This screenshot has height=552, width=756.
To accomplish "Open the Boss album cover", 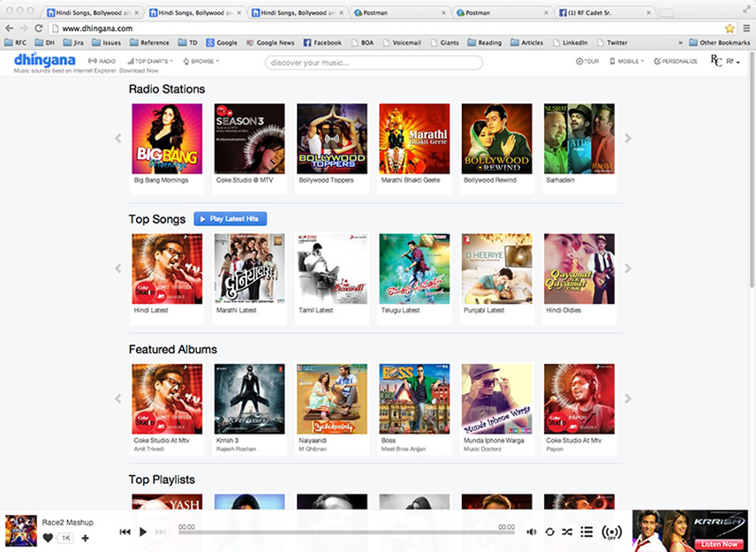I will 414,399.
